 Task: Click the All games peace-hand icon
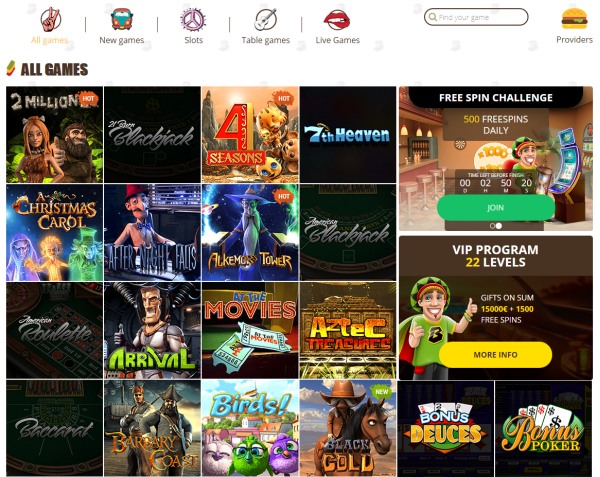(x=51, y=20)
